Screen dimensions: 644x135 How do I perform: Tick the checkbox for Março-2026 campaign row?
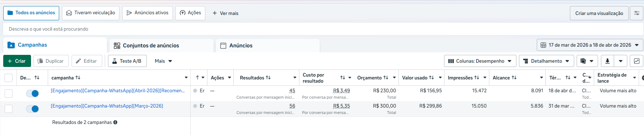[9, 109]
